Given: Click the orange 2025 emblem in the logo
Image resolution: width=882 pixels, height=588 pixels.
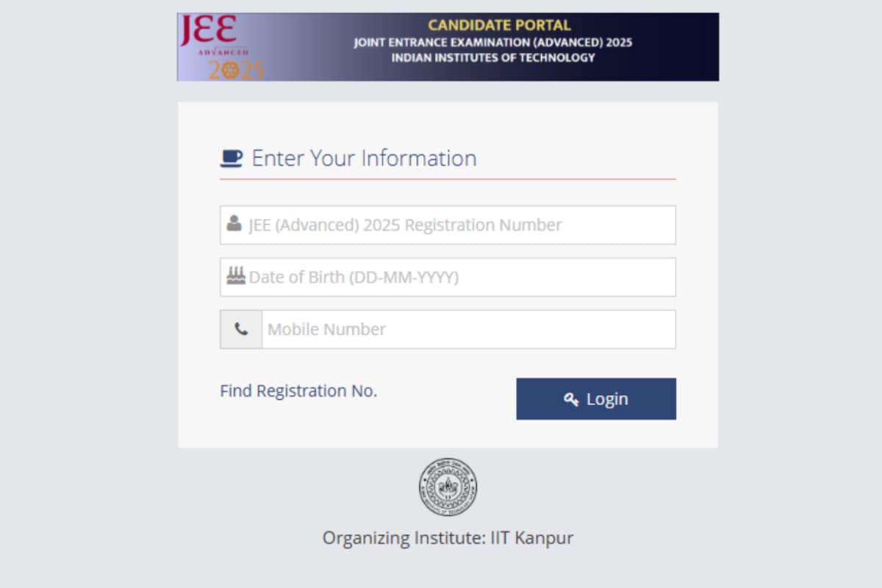Looking at the screenshot, I should click(x=236, y=70).
